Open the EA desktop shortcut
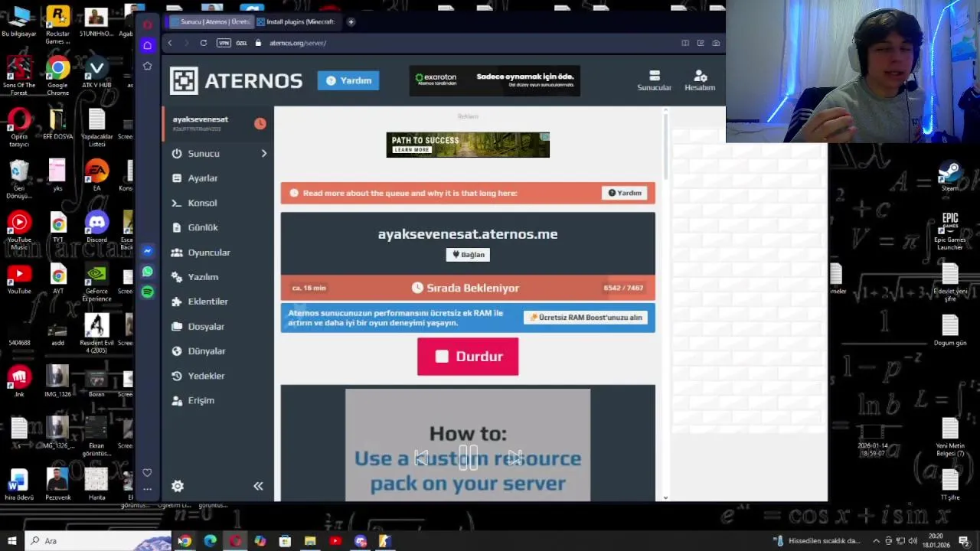Image resolution: width=980 pixels, height=551 pixels. click(x=96, y=175)
